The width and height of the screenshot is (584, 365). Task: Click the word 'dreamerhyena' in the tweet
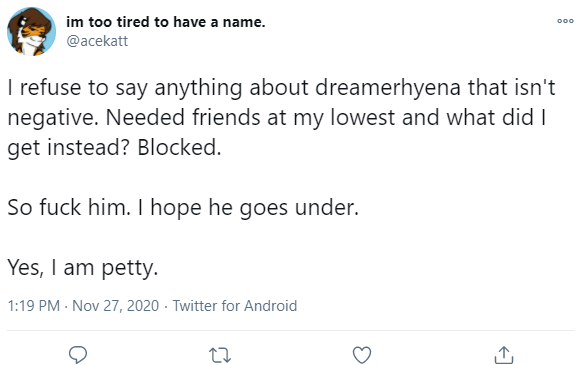388,88
